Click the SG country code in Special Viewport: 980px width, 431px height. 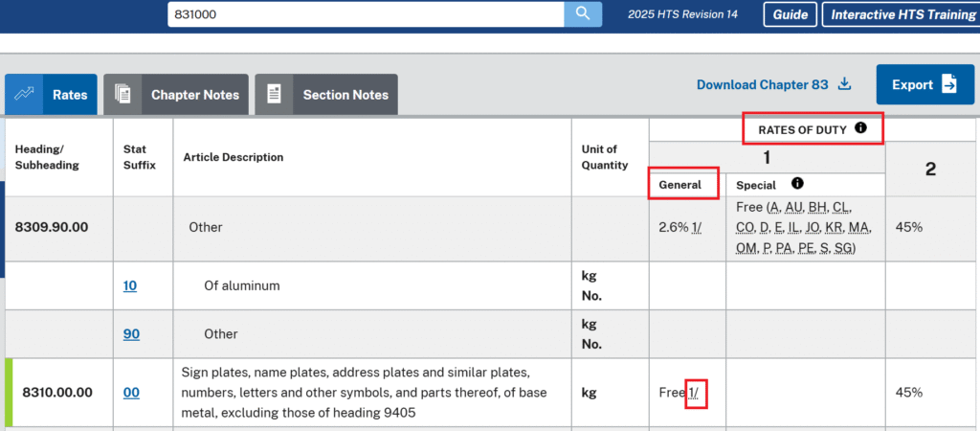click(x=842, y=248)
